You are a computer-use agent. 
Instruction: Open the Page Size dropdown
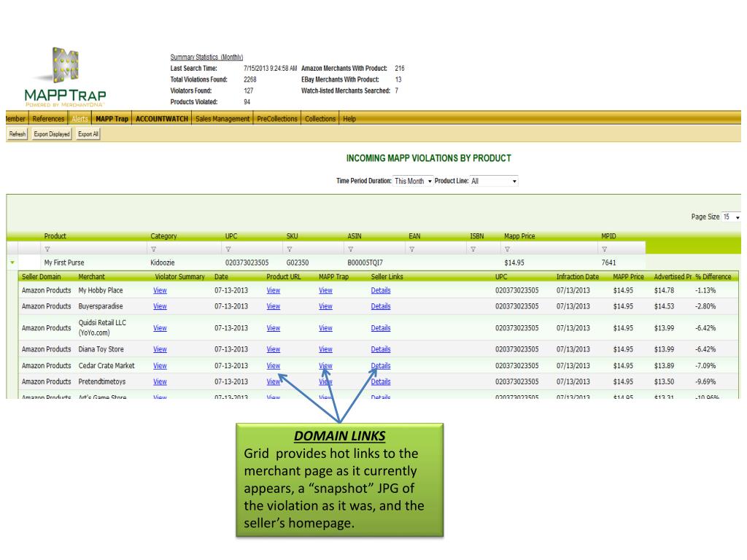731,217
